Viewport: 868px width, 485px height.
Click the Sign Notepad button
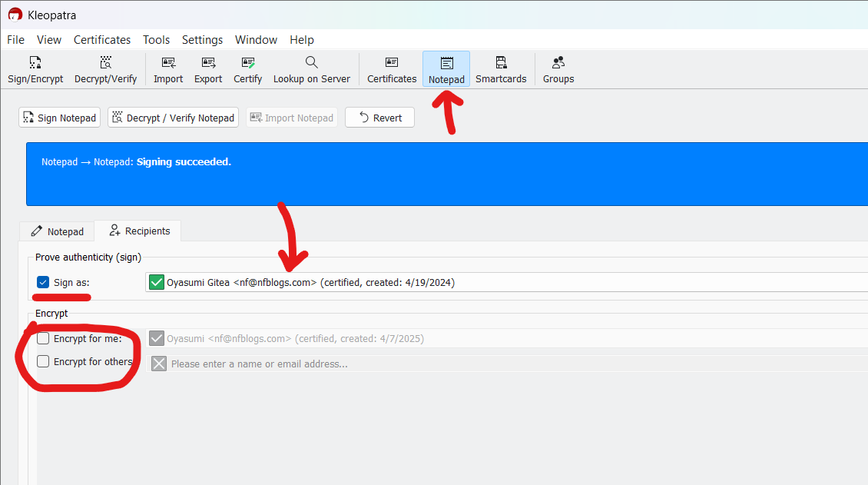click(59, 118)
